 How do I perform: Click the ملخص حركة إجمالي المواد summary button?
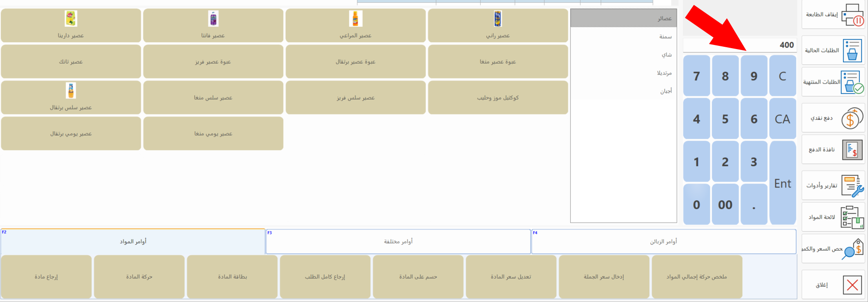pyautogui.click(x=697, y=277)
